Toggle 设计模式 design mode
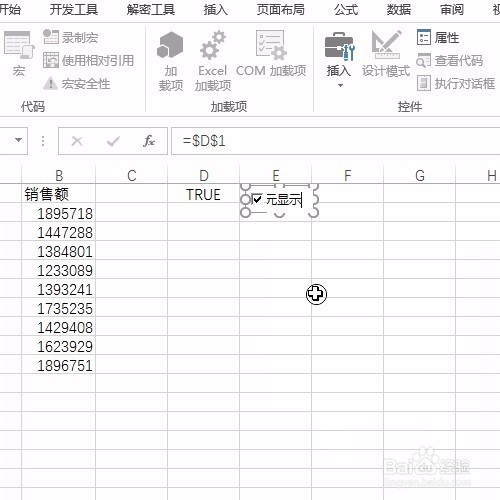The image size is (500, 500). tap(386, 54)
